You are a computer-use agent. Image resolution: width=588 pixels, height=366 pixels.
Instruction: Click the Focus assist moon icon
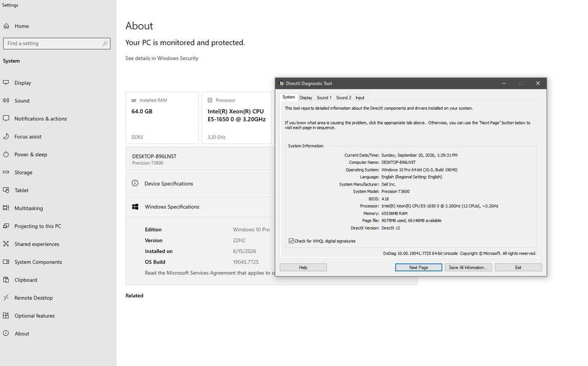point(6,136)
